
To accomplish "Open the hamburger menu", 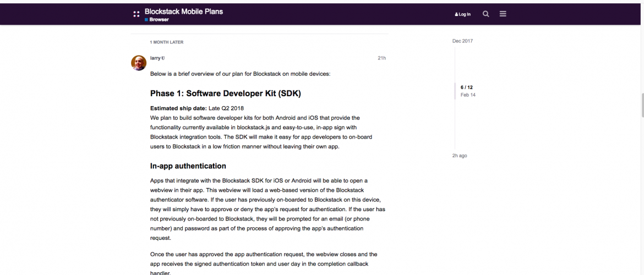I will pyautogui.click(x=503, y=14).
